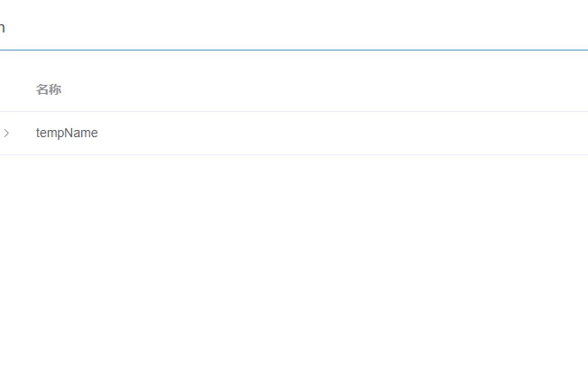Image resolution: width=588 pixels, height=370 pixels.
Task: Click the arrow icon left of tempName
Action: coord(6,134)
